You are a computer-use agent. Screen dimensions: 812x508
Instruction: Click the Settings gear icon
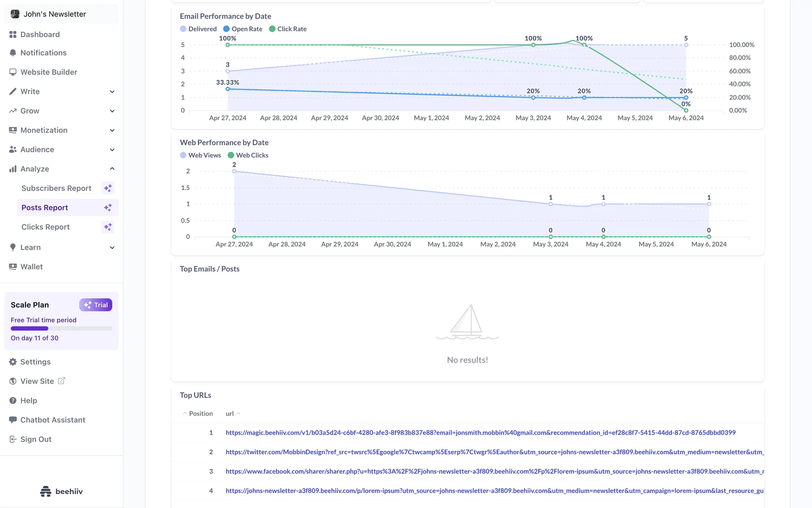(x=13, y=362)
